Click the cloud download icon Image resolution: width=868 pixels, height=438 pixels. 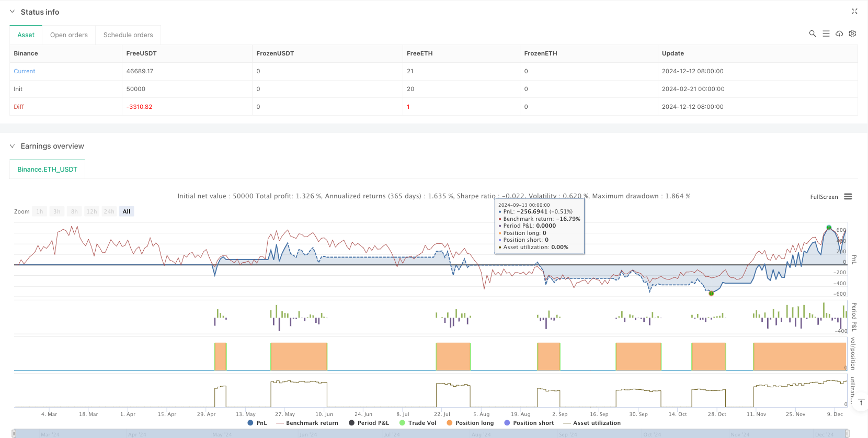(839, 33)
